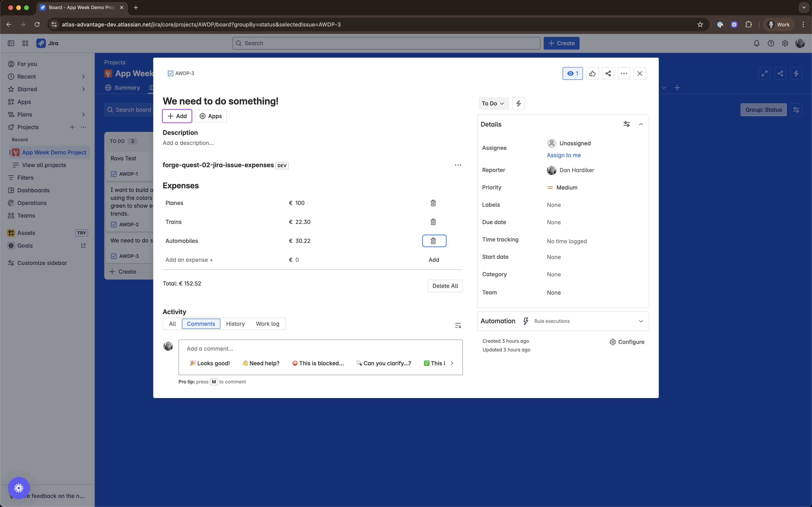Open the issue actions ellipsis menu
Screen dimensions: 812x507
(x=624, y=73)
